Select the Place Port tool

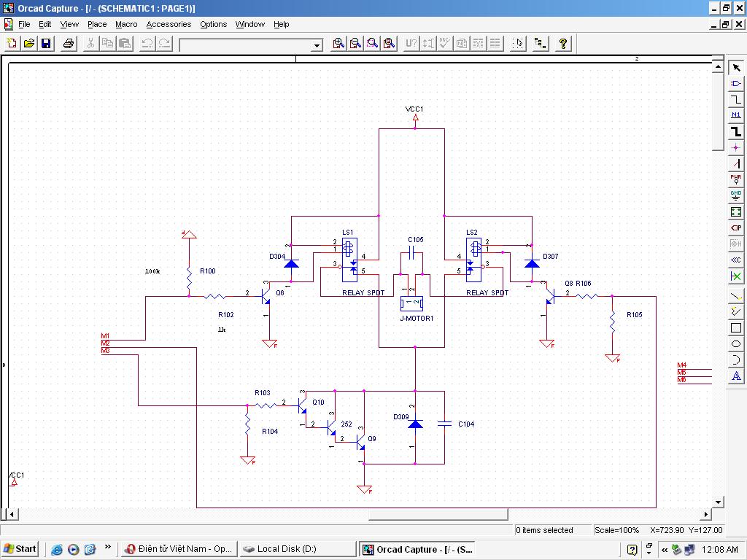736,228
